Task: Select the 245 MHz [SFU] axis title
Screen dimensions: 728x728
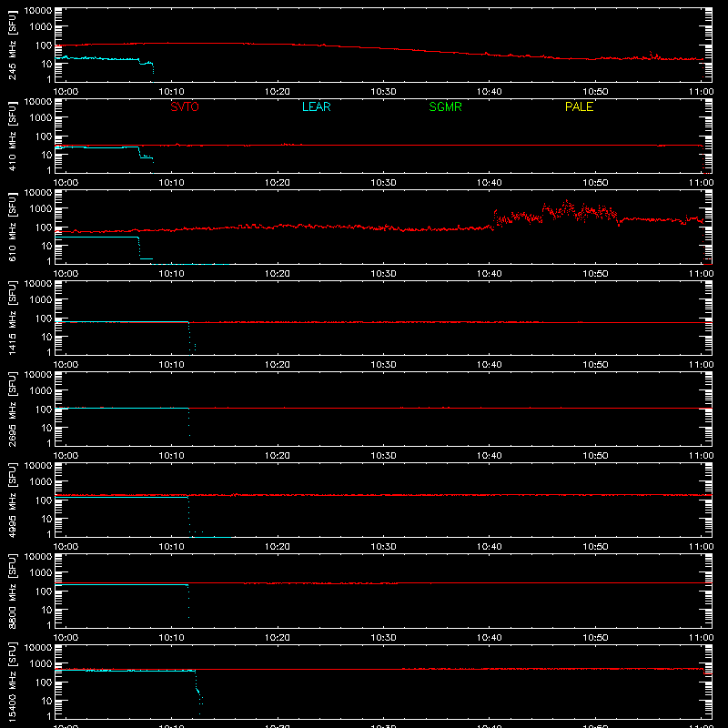Action: tap(12, 45)
